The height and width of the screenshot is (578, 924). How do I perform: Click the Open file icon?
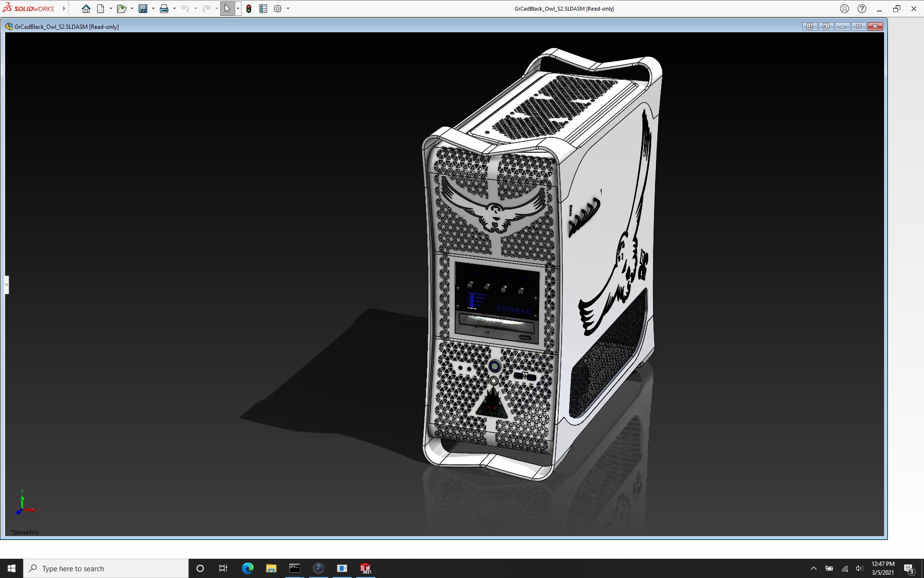tap(121, 9)
